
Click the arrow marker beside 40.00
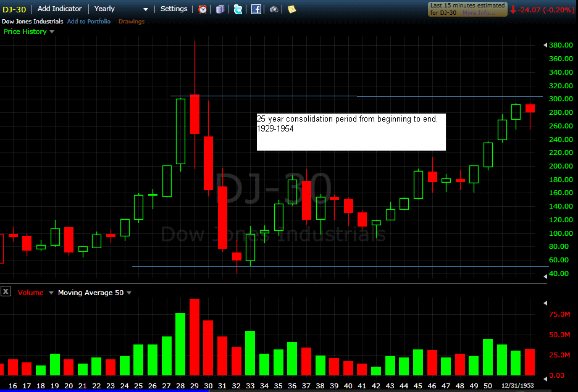click(x=545, y=276)
